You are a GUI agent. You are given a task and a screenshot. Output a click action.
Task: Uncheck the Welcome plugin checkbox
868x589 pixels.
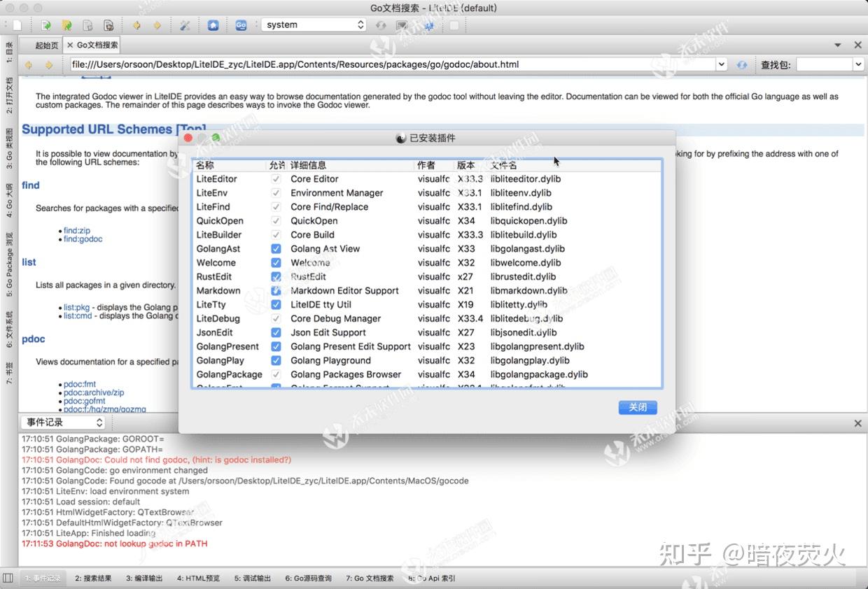pos(276,263)
